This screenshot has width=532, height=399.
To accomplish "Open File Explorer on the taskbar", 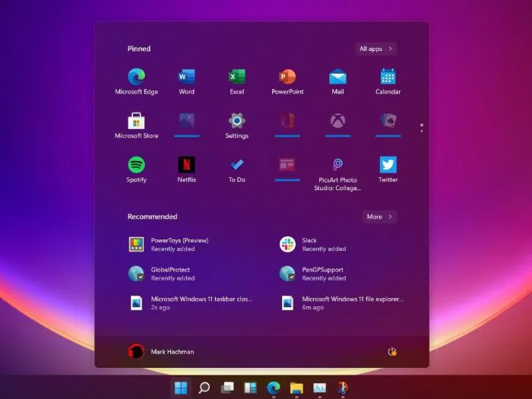I will click(x=296, y=388).
